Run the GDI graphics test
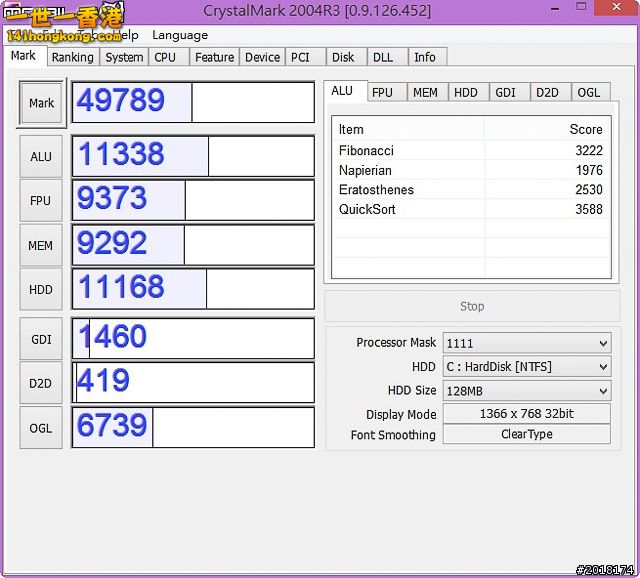Screen dimensions: 640x578 tap(41, 339)
